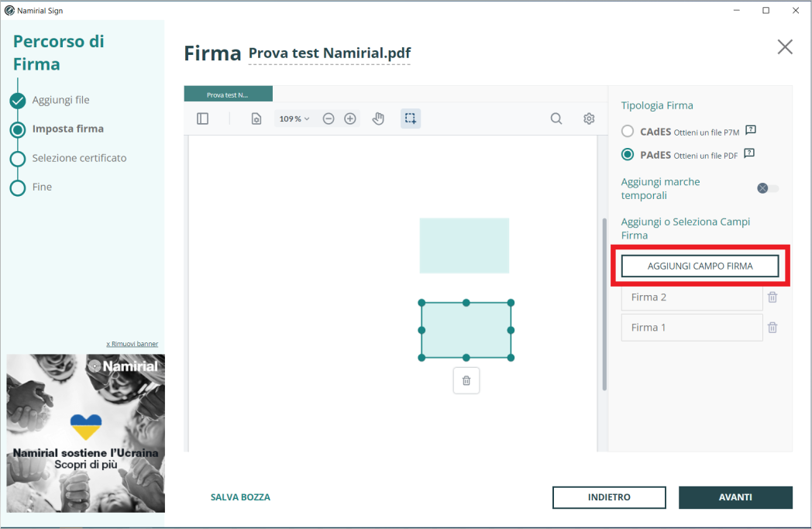Select the Firma 2 field entry
The width and height of the screenshot is (812, 529).
coord(692,297)
